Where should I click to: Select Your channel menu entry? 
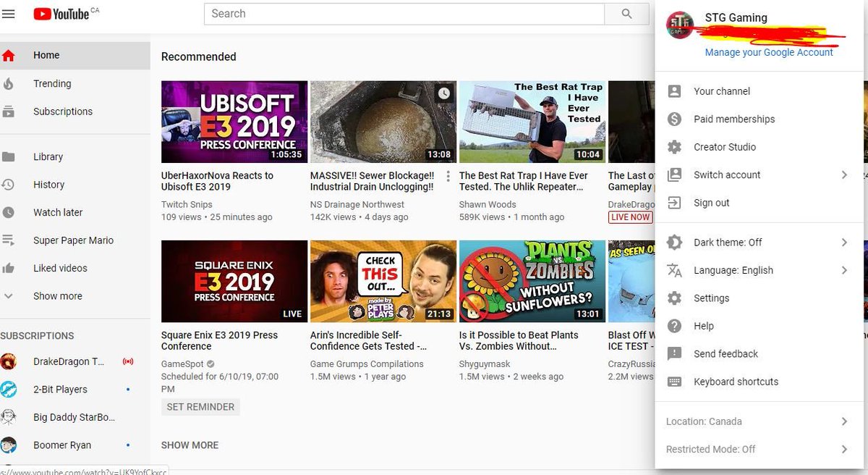coord(759,91)
